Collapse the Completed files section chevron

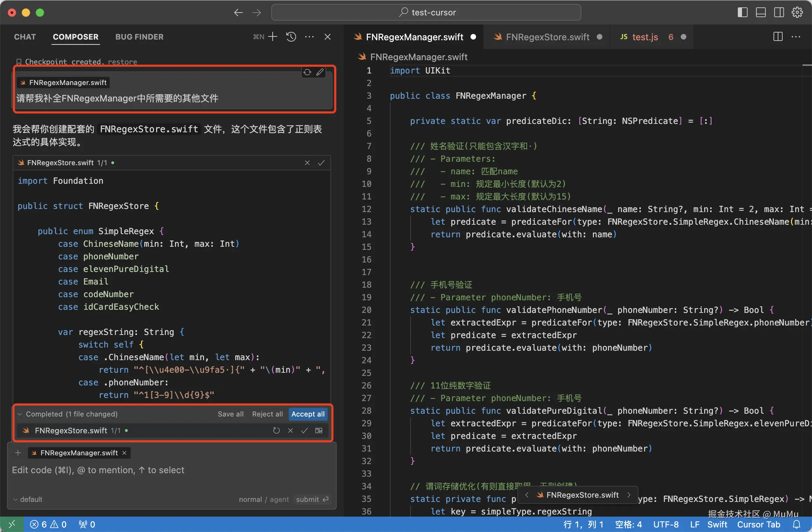click(20, 414)
